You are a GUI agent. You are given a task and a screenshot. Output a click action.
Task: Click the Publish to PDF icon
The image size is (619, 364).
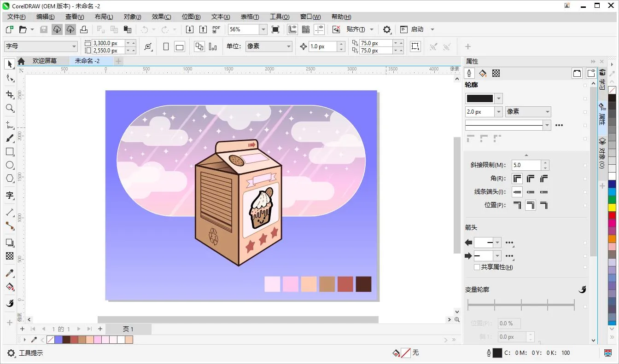click(x=216, y=29)
